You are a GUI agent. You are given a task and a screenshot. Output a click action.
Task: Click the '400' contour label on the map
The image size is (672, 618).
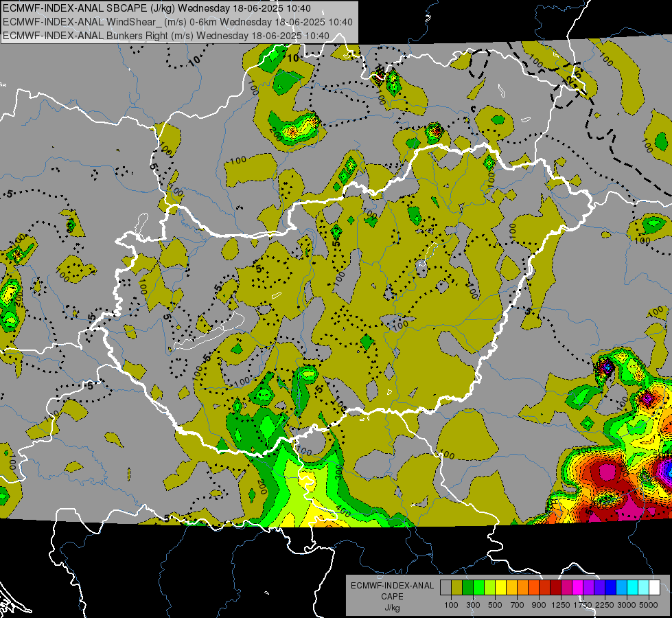(x=343, y=512)
